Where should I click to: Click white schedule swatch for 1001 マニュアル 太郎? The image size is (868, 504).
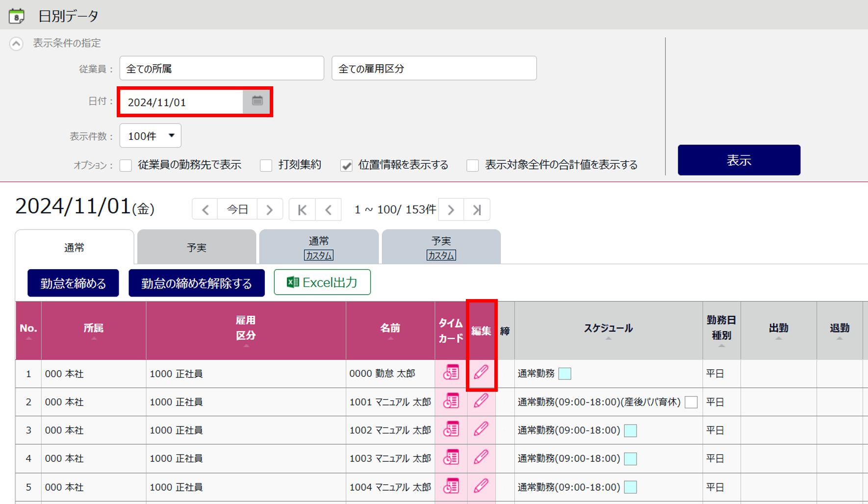pyautogui.click(x=691, y=402)
